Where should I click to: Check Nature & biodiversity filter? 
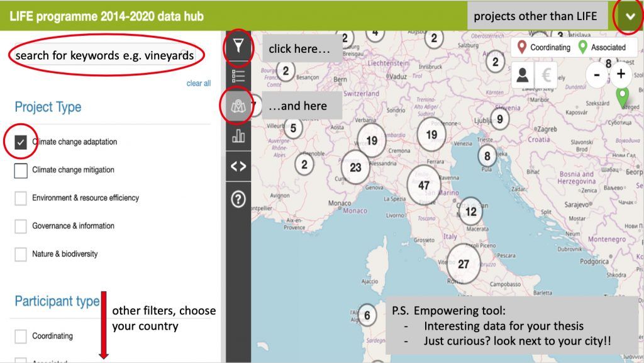click(x=21, y=254)
